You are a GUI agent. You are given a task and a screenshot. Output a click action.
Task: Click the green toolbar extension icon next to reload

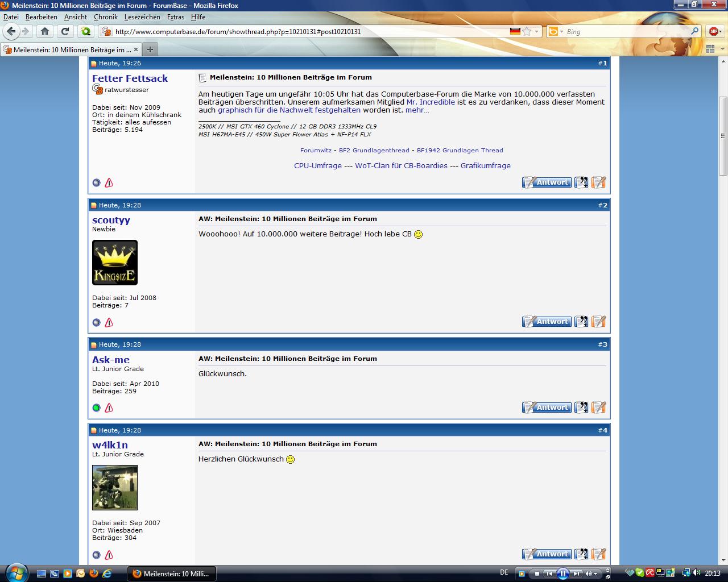(86, 31)
